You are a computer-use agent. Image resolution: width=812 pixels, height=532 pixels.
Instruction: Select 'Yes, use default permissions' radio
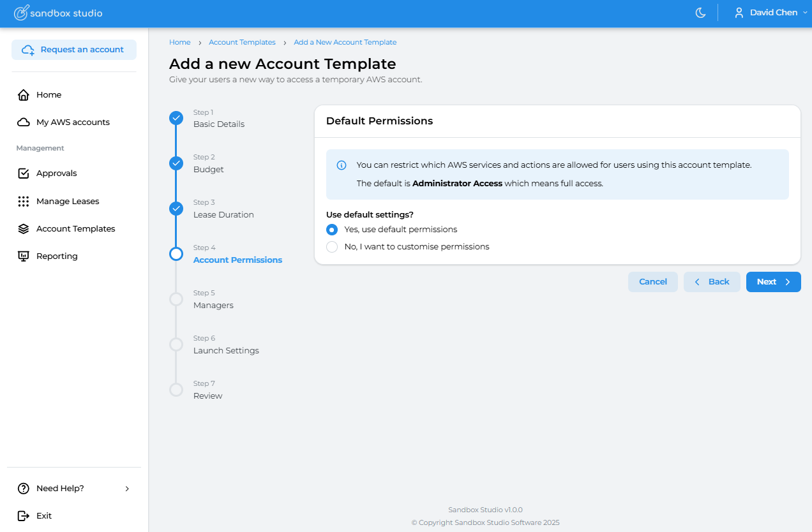coord(332,230)
